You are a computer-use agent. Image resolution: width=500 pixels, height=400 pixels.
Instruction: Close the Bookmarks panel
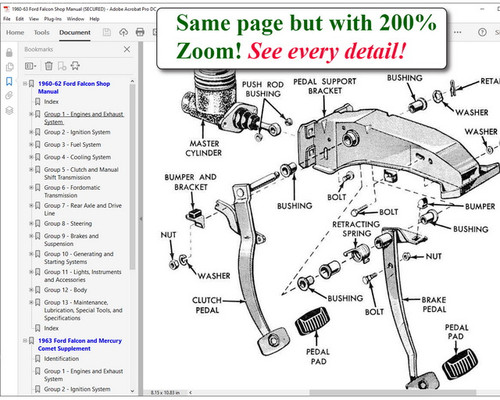coord(127,49)
